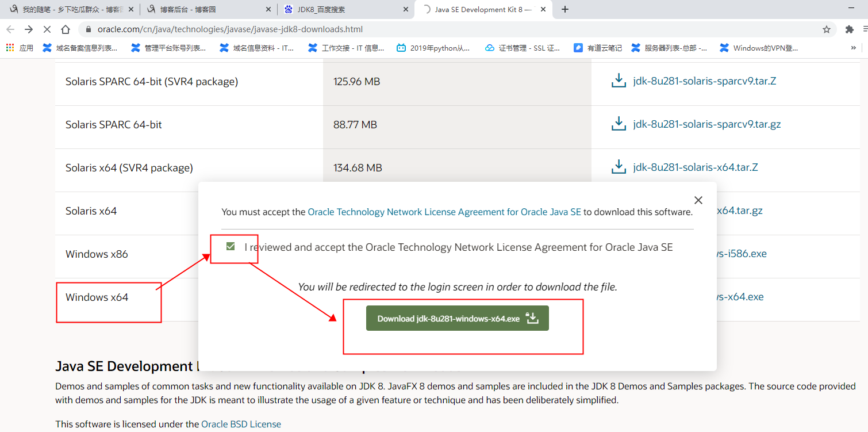This screenshot has width=868, height=432.
Task: Open the Oracle Technology Network License Agreement link
Action: coord(444,212)
